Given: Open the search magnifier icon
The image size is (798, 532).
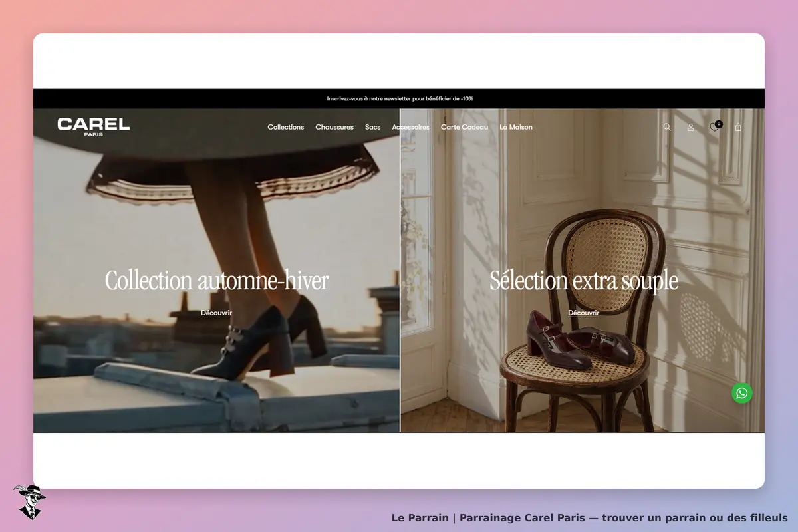Looking at the screenshot, I should [x=667, y=127].
